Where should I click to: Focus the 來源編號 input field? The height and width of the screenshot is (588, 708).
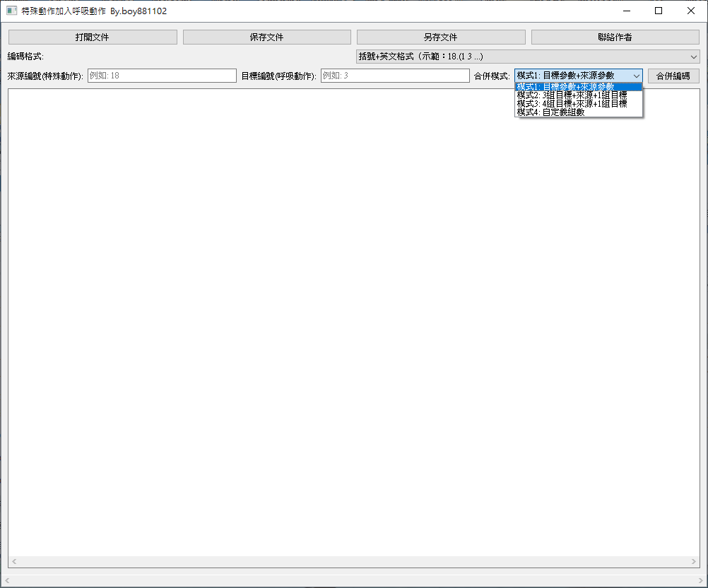pyautogui.click(x=162, y=76)
